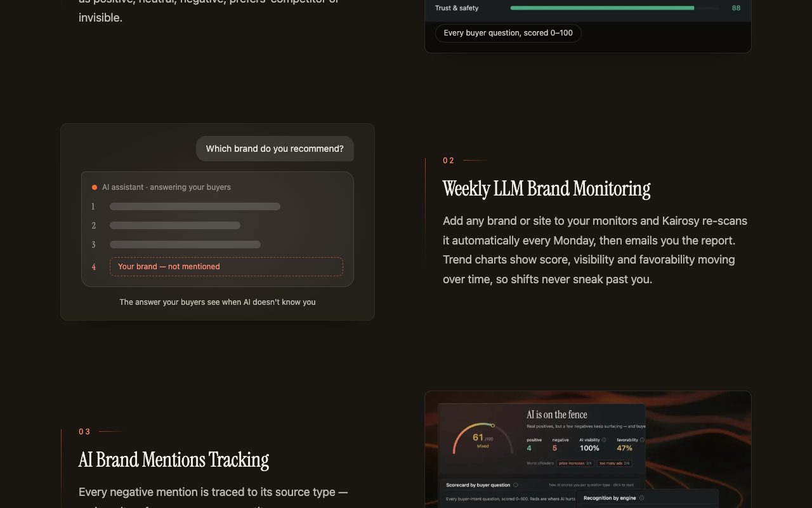Screen dimensions: 812x508
Task: Click the favorability info icon
Action: point(642,439)
